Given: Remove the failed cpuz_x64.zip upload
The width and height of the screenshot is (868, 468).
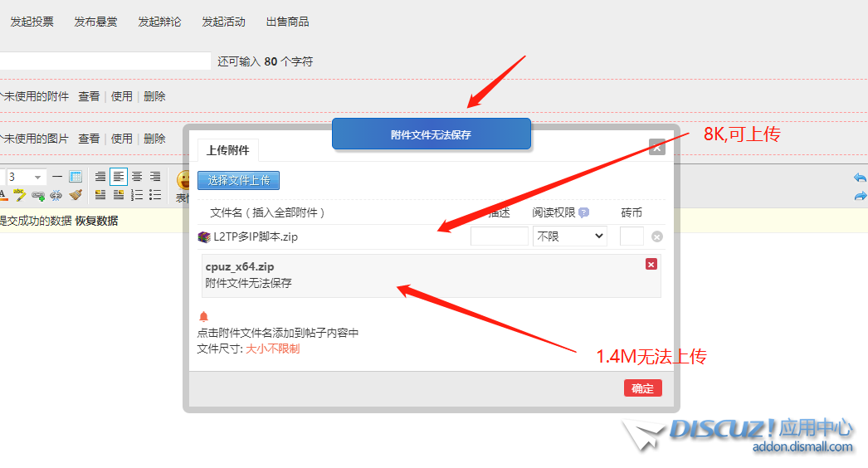Looking at the screenshot, I should pyautogui.click(x=651, y=264).
